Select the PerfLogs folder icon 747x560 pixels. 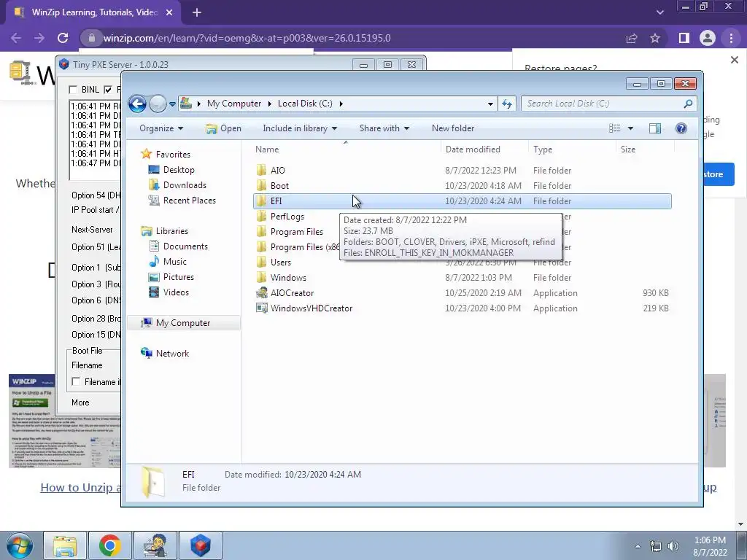coord(261,216)
